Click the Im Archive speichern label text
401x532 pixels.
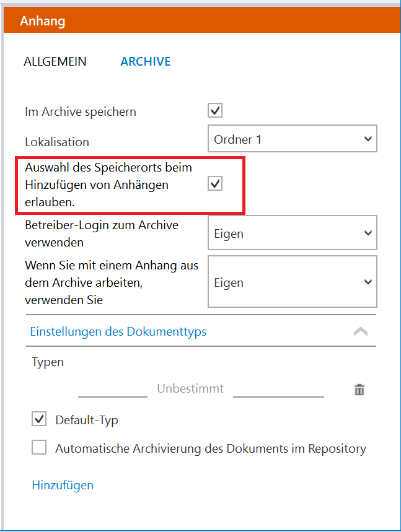pos(81,111)
